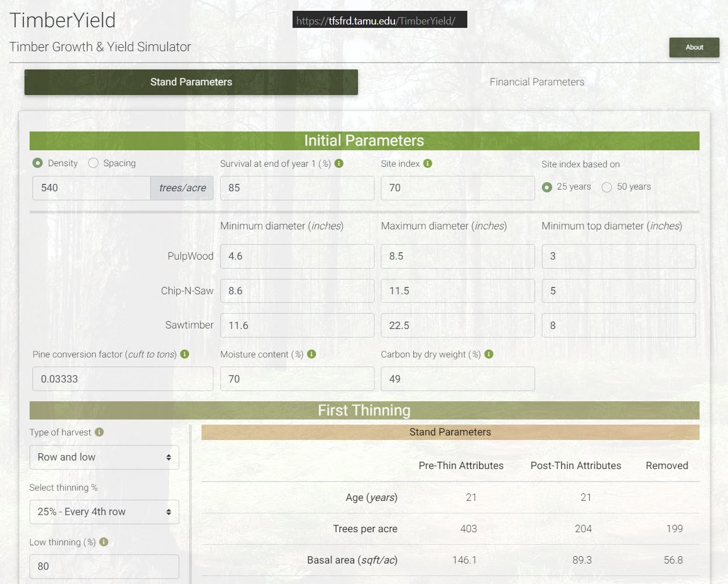
Task: Focus the Sawtimber minimum diameter field
Action: point(297,326)
